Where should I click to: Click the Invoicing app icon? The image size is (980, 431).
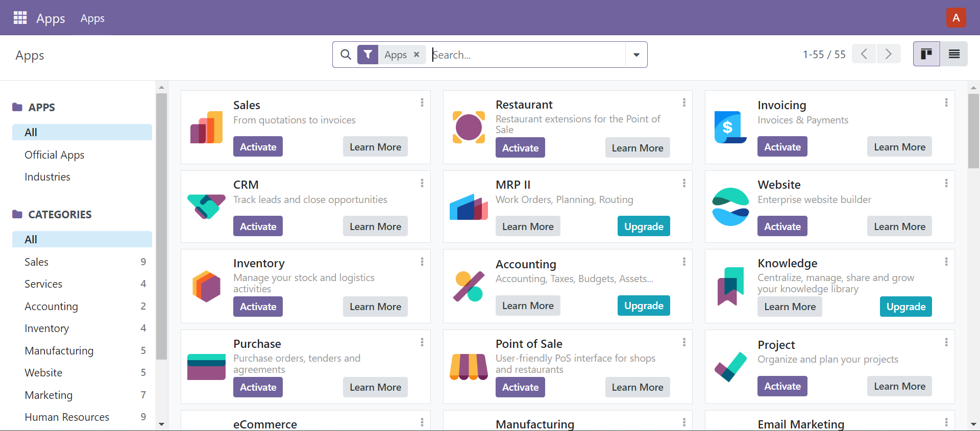pyautogui.click(x=730, y=128)
